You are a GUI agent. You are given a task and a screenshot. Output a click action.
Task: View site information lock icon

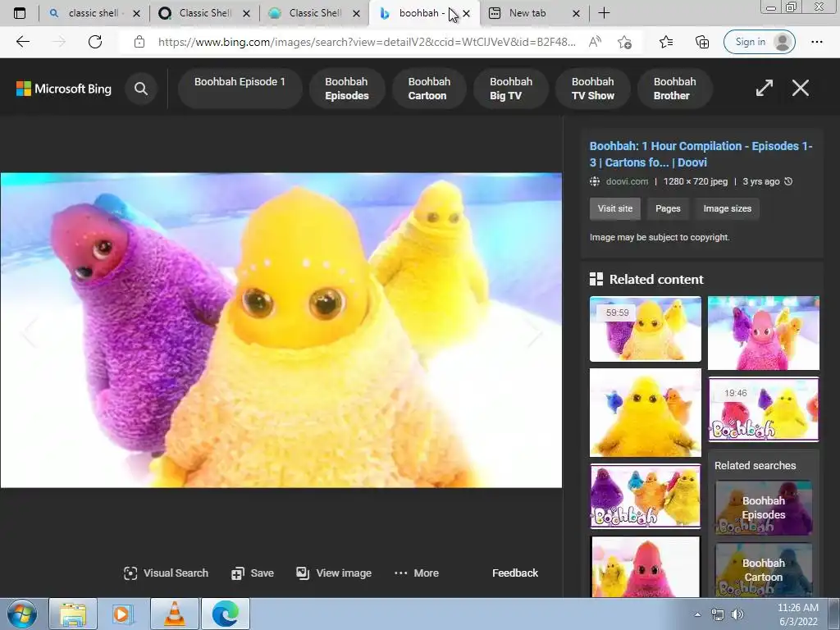[139, 42]
